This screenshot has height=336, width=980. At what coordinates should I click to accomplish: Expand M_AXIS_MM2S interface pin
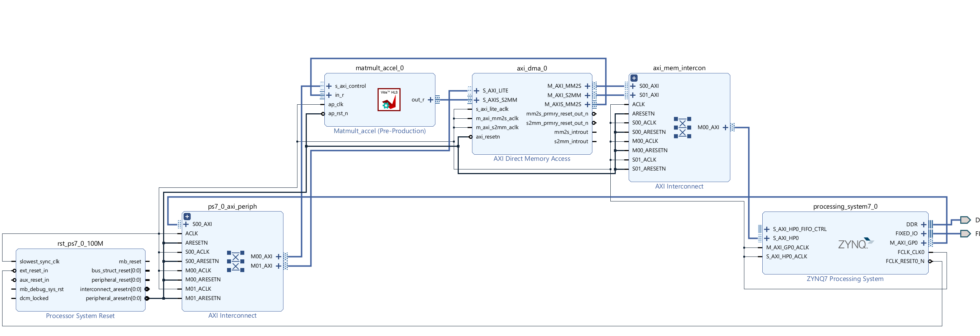point(587,104)
